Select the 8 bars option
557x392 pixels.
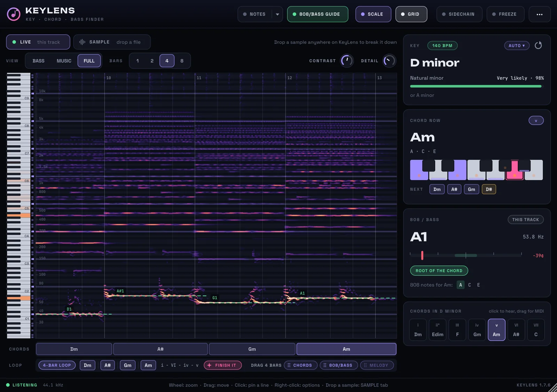pos(182,61)
